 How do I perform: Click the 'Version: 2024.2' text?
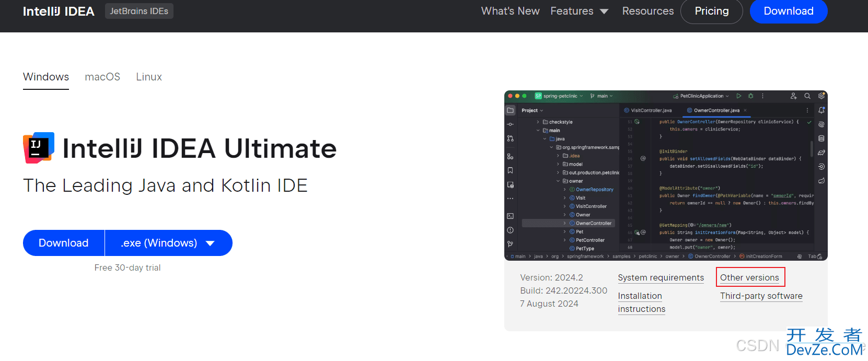click(x=551, y=277)
